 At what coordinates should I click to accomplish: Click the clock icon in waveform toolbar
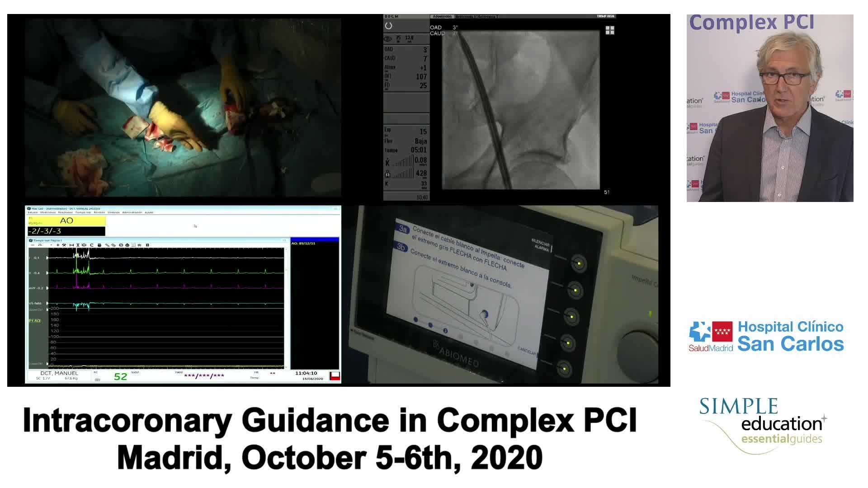pos(121,245)
